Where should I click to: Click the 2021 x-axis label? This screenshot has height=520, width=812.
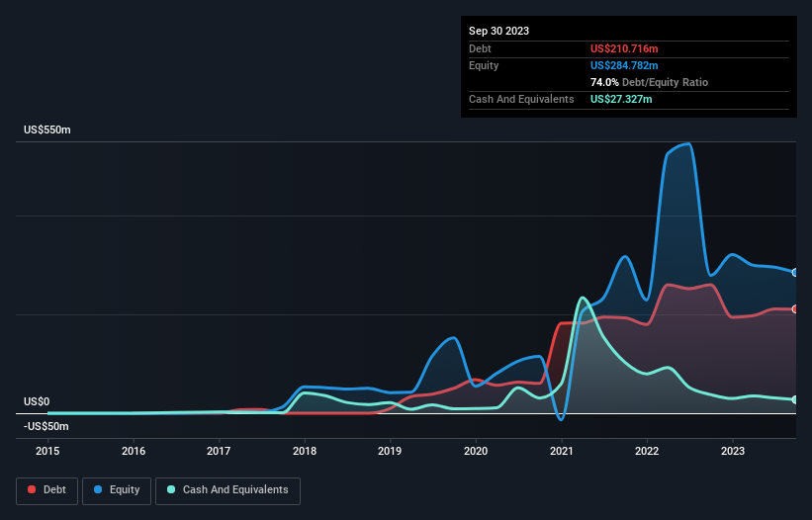click(x=562, y=451)
